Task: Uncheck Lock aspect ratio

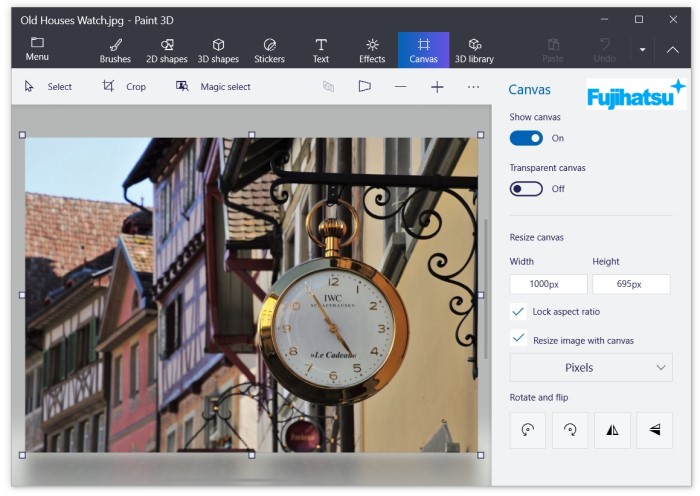Action: [518, 312]
